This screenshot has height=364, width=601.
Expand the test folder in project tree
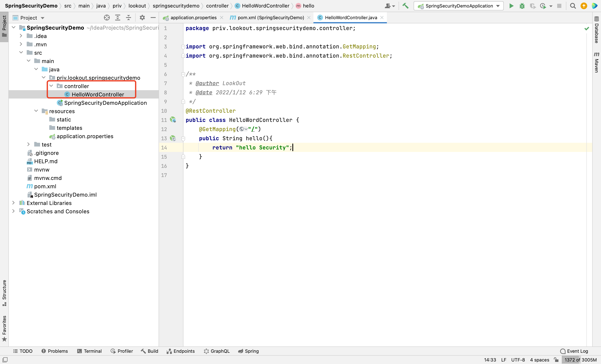point(29,144)
